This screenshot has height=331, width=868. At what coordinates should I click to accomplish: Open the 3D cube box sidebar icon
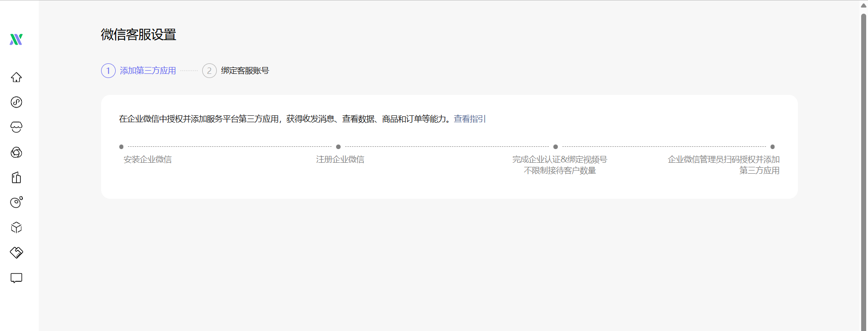pyautogui.click(x=16, y=228)
